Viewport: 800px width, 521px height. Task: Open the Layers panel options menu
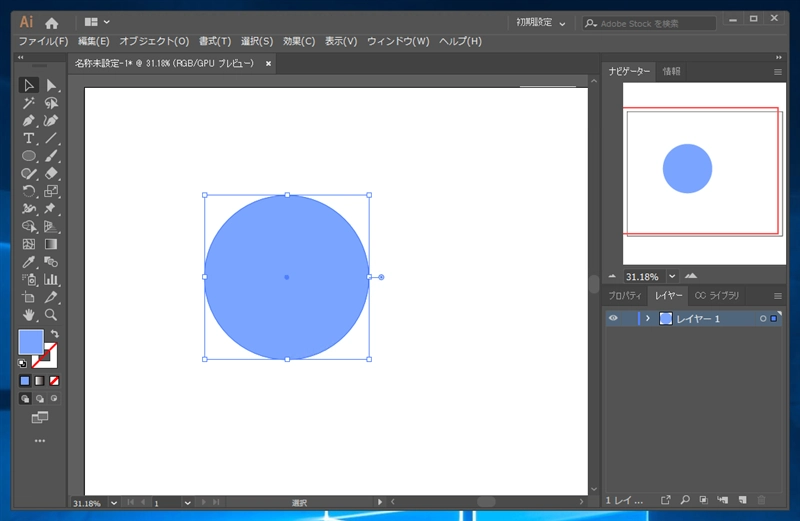[778, 296]
